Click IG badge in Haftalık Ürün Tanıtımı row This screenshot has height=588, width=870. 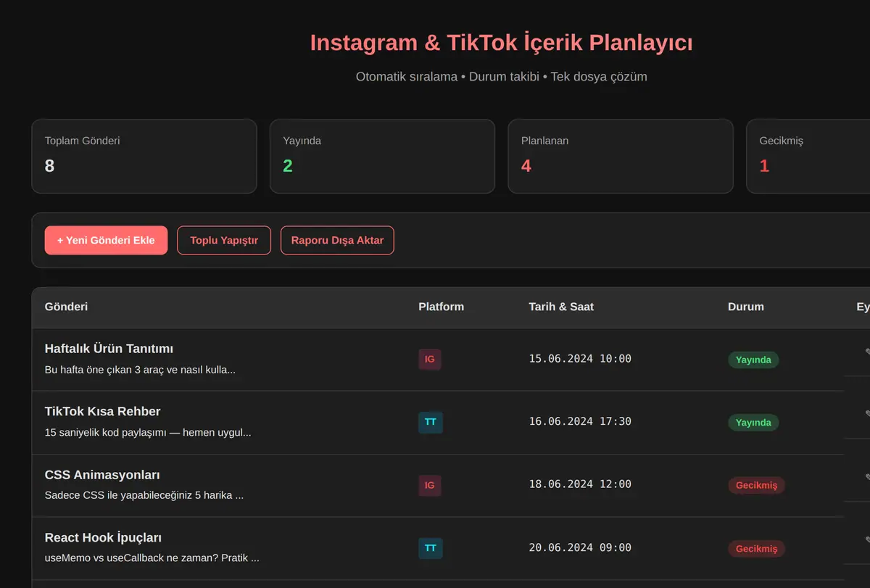[x=430, y=360]
